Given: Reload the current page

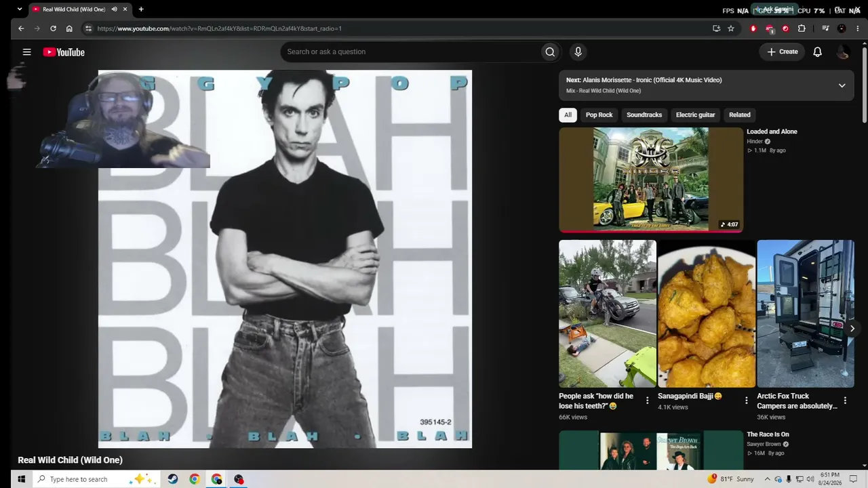Looking at the screenshot, I should pos(53,28).
